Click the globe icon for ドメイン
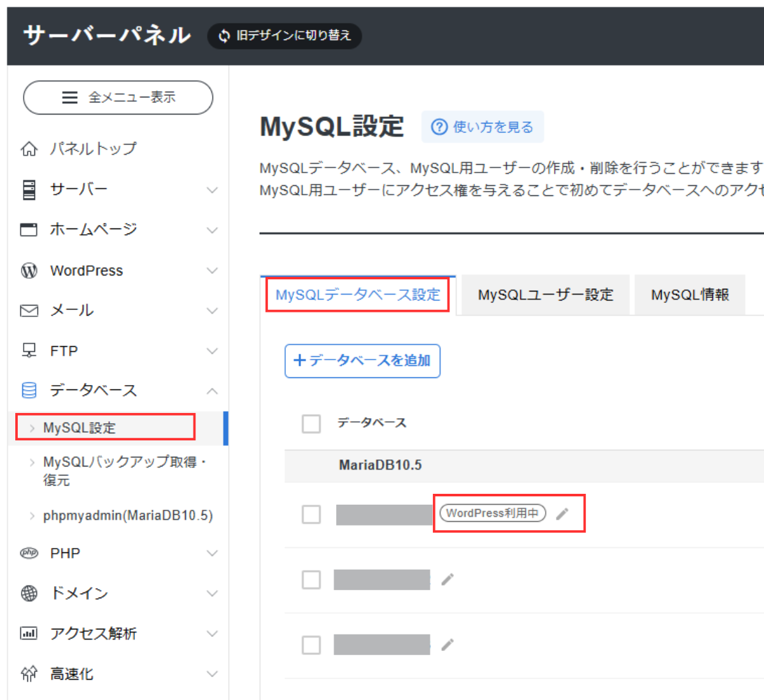Image resolution: width=764 pixels, height=700 pixels. click(x=29, y=593)
